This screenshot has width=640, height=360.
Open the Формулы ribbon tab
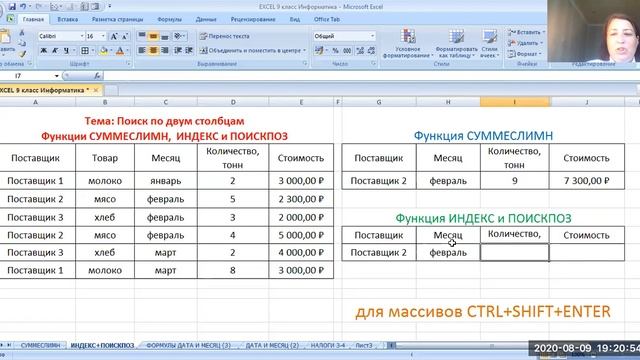[x=169, y=19]
